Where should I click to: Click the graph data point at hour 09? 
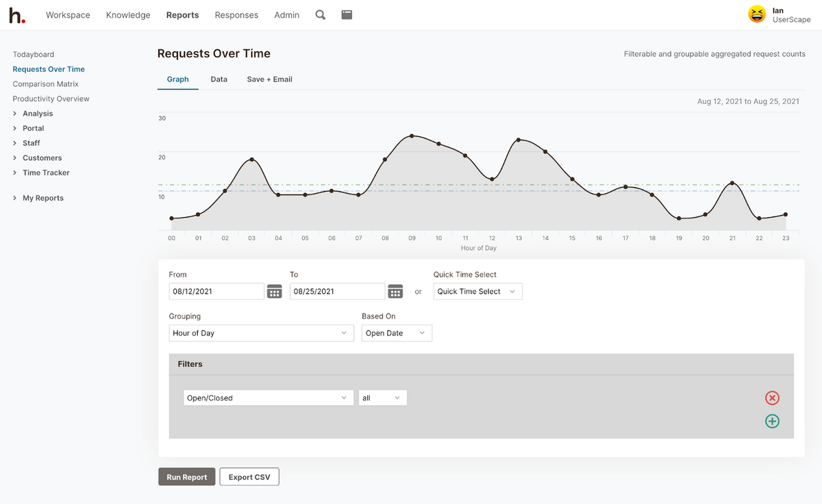tap(412, 136)
